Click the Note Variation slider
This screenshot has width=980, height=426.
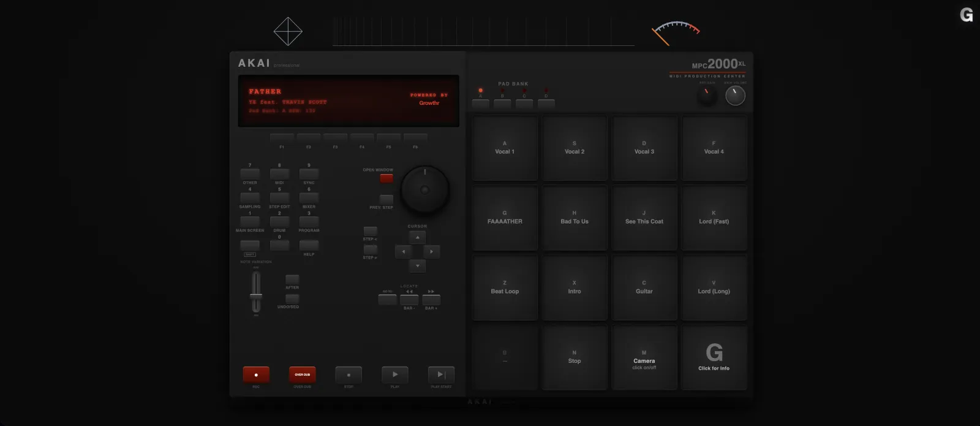pos(256,292)
